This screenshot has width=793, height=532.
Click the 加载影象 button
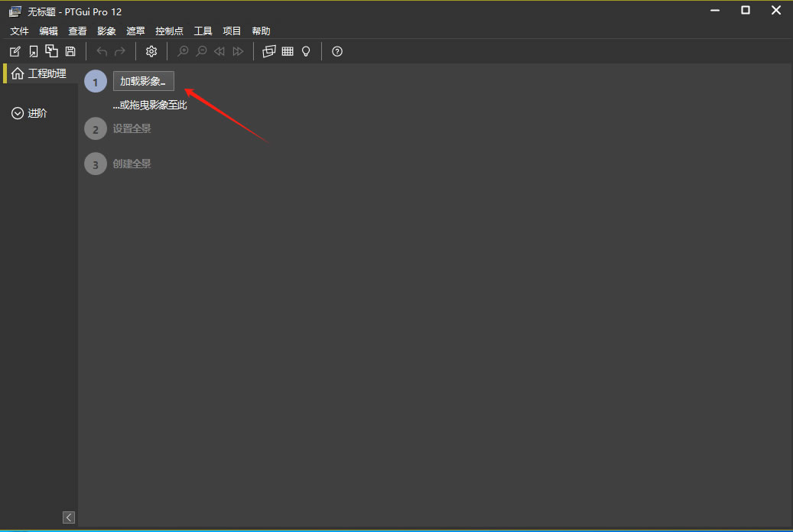pyautogui.click(x=144, y=81)
